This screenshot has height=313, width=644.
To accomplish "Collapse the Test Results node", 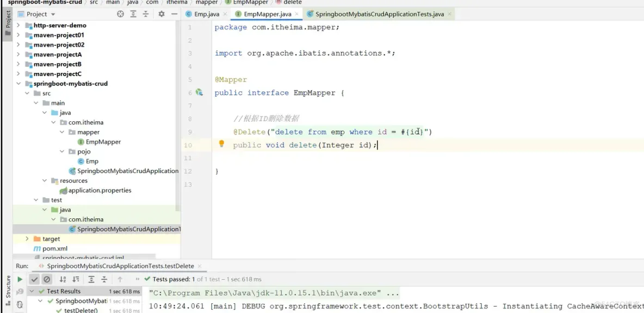I will (32, 291).
